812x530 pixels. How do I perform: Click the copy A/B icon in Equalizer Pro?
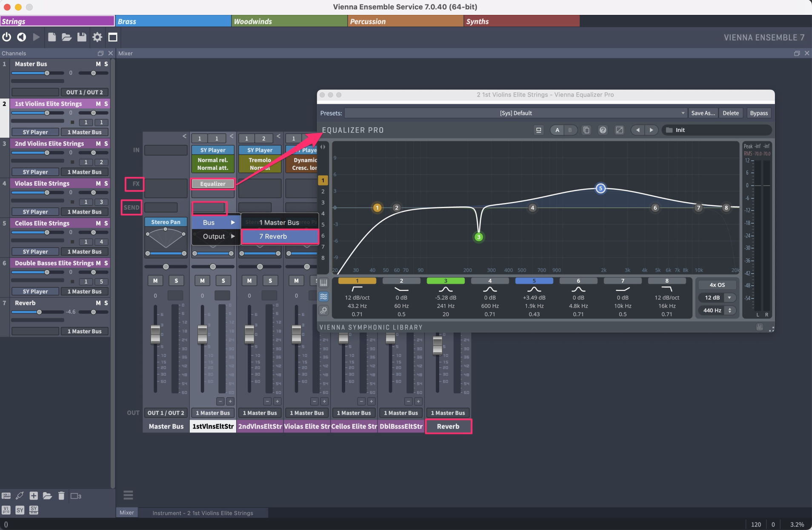586,130
